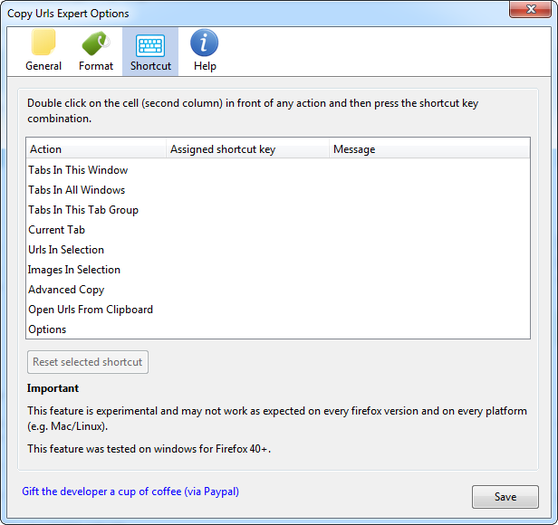Open the Format tag icon pane

(x=96, y=51)
